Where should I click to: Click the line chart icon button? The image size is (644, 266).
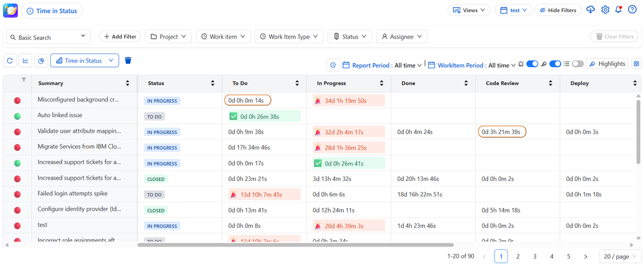pyautogui.click(x=26, y=61)
